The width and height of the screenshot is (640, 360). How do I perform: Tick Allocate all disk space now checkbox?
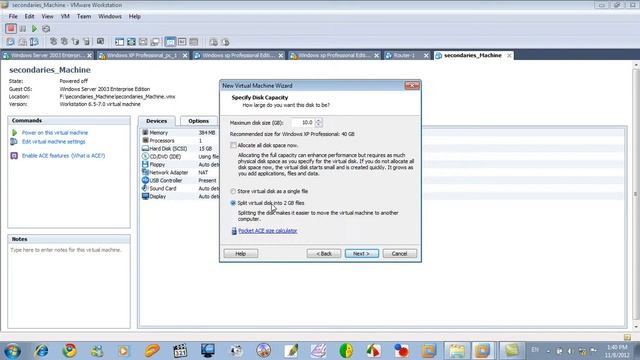pyautogui.click(x=233, y=145)
